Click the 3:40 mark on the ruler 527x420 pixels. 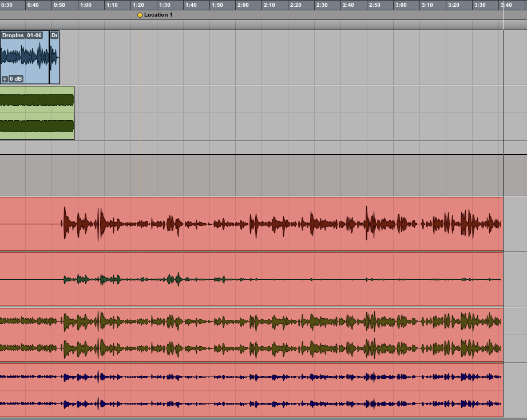pos(506,5)
